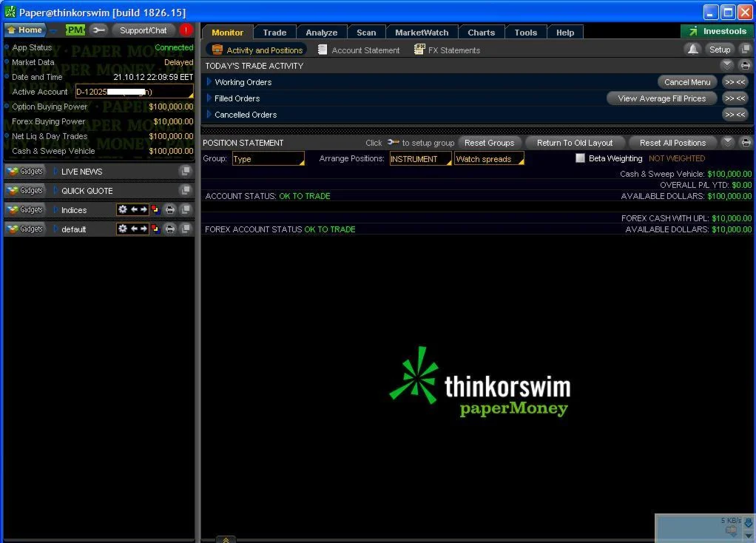Open default gadget gear settings

click(x=123, y=229)
